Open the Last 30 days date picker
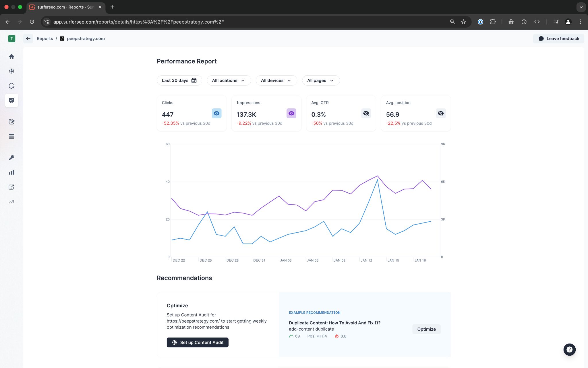588x368 pixels. (179, 80)
